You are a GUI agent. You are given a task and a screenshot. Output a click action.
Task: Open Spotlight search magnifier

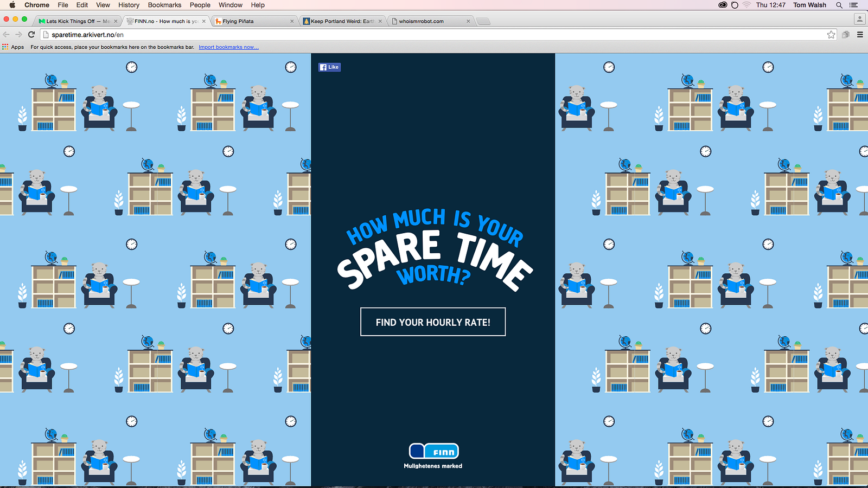(x=839, y=5)
